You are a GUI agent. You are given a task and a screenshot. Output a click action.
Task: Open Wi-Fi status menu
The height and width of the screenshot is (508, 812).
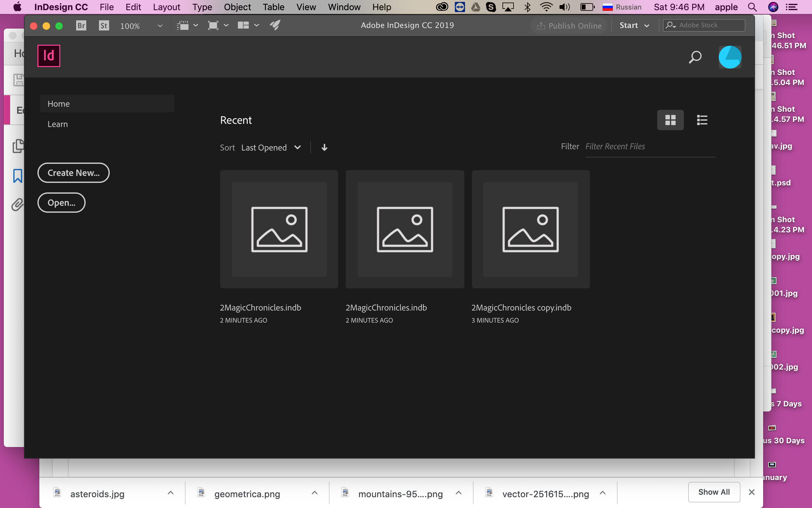tap(546, 7)
